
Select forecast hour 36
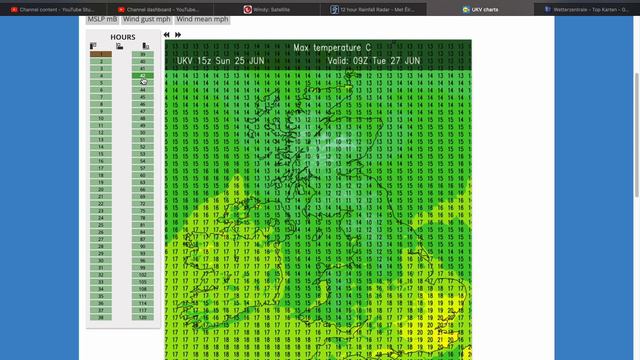click(x=101, y=303)
